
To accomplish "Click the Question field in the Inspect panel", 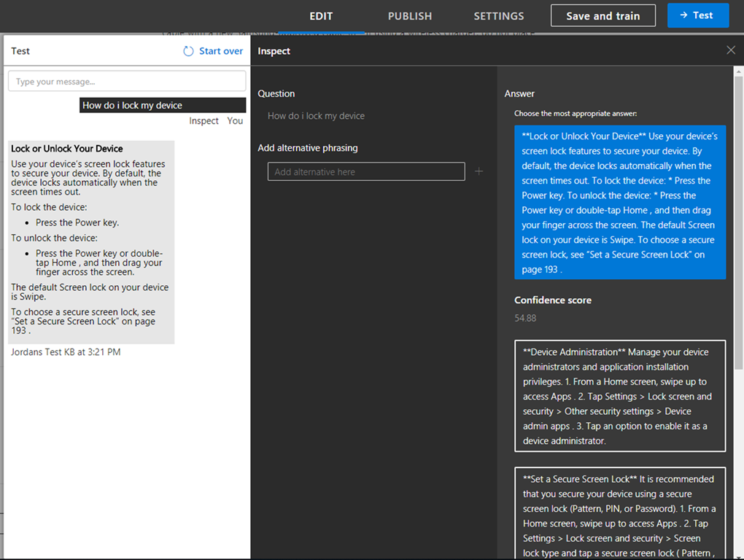I will pos(316,116).
